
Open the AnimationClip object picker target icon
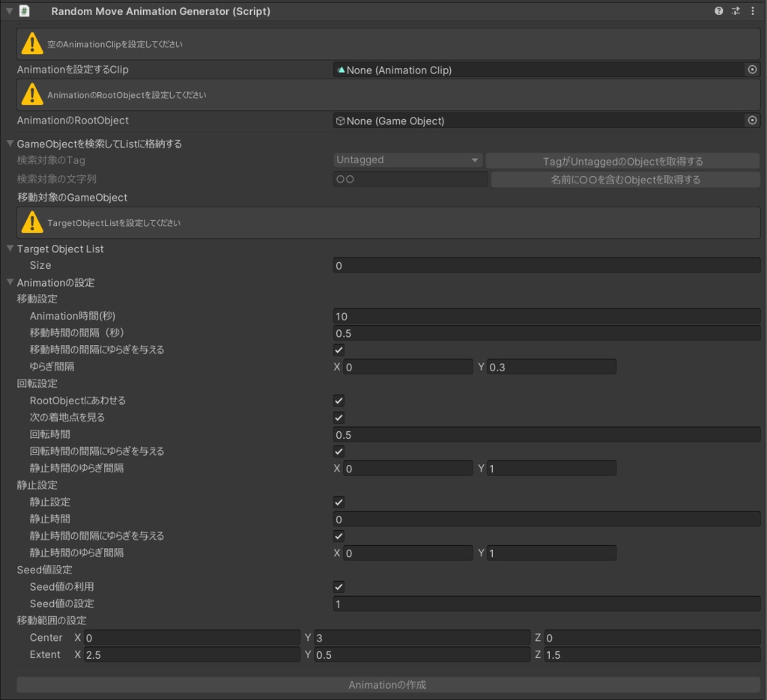(753, 69)
